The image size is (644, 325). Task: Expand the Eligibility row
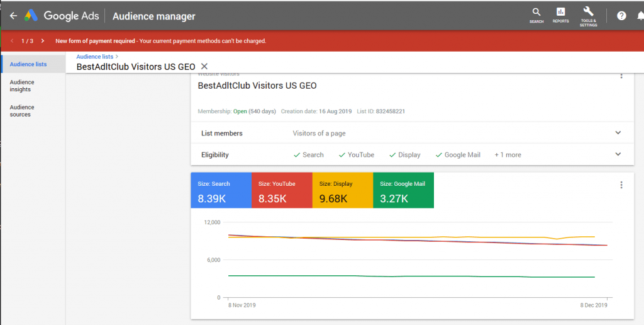click(413, 155)
